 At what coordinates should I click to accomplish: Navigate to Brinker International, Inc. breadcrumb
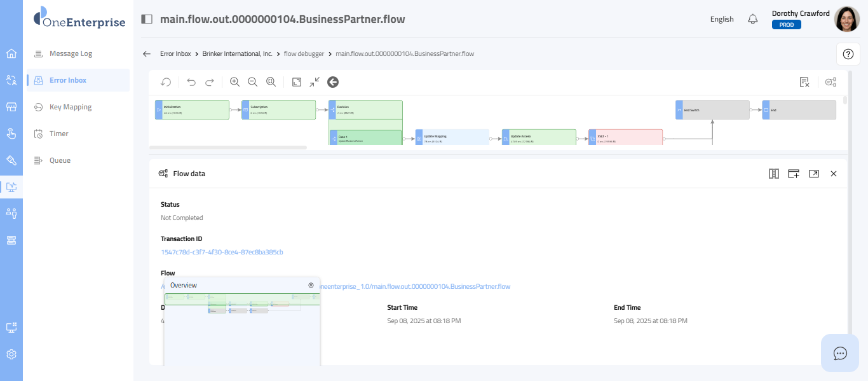coord(237,54)
